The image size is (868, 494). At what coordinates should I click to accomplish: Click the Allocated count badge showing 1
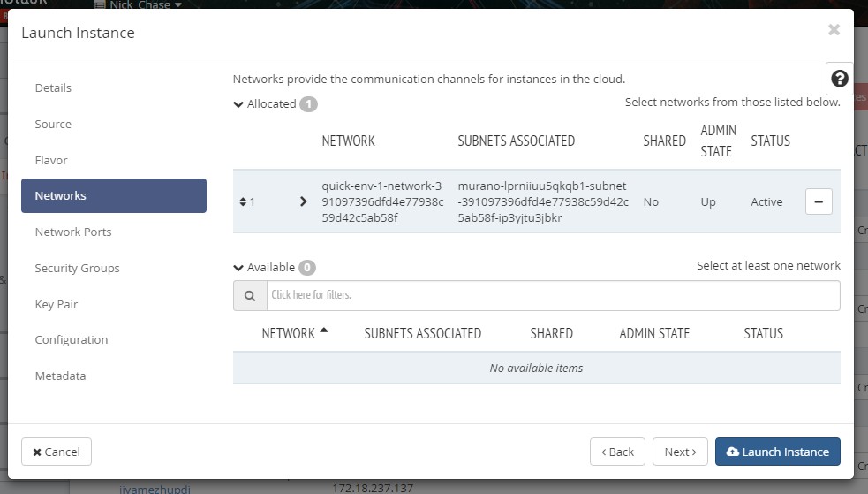(x=308, y=104)
